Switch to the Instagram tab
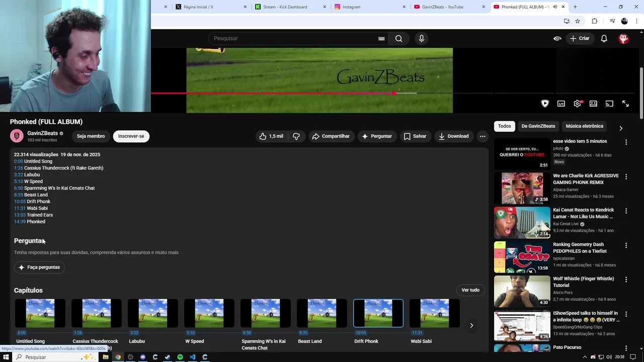Viewport: 644px width, 362px height. tap(369, 7)
